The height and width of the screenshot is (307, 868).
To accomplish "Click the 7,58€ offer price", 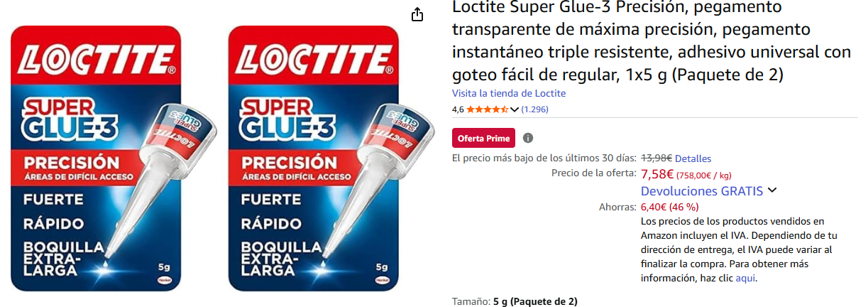I will (657, 174).
